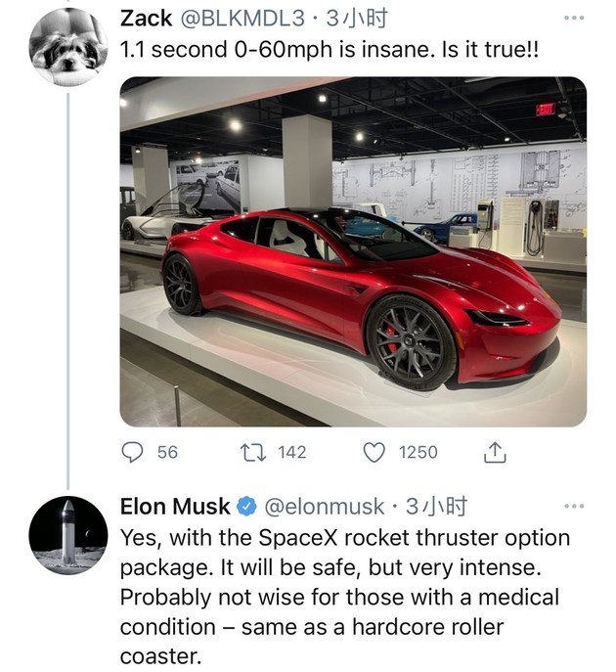Like Zack's tweet with the heart icon
Image resolution: width=616 pixels, height=672 pixels.
click(x=374, y=453)
